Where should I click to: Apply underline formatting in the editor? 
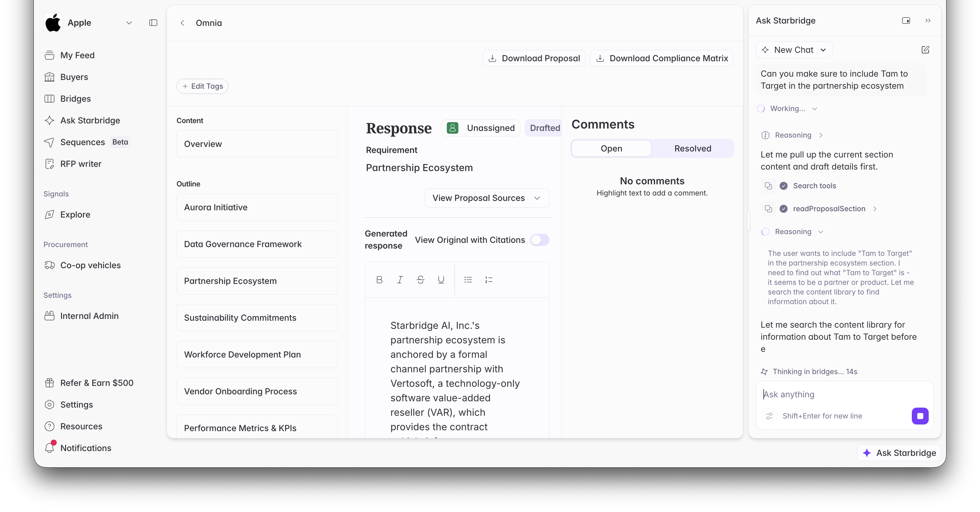click(x=441, y=280)
